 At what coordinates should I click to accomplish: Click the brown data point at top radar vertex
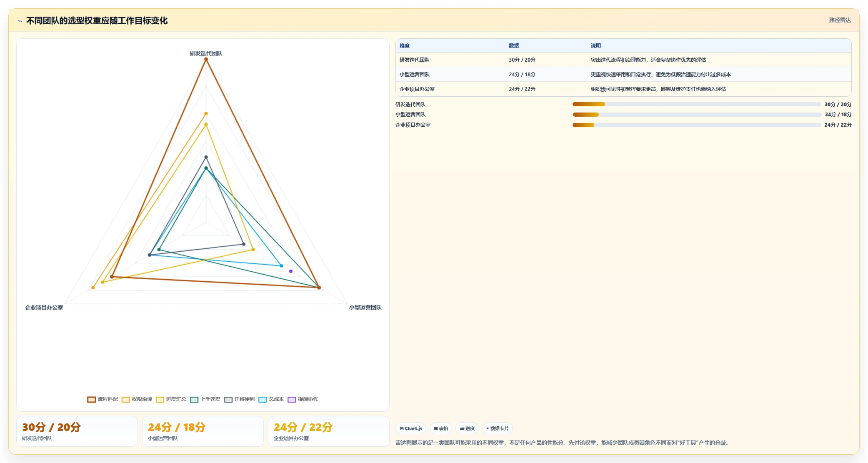[x=206, y=60]
